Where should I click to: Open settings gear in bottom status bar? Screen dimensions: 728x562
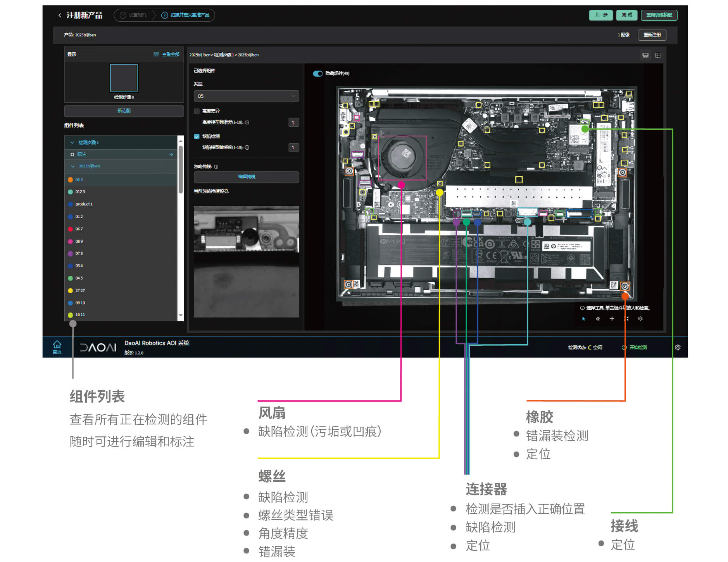678,348
